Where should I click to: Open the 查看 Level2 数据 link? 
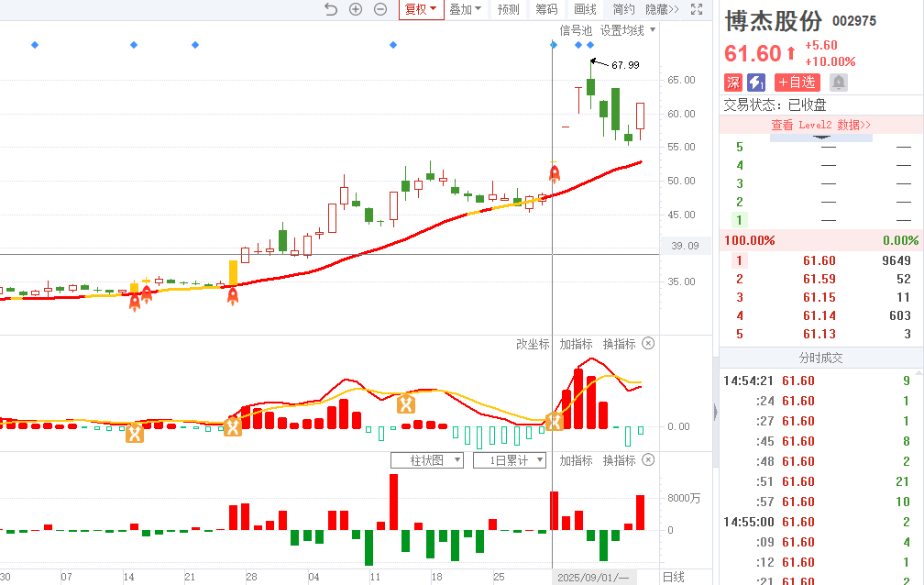pyautogui.click(x=820, y=125)
